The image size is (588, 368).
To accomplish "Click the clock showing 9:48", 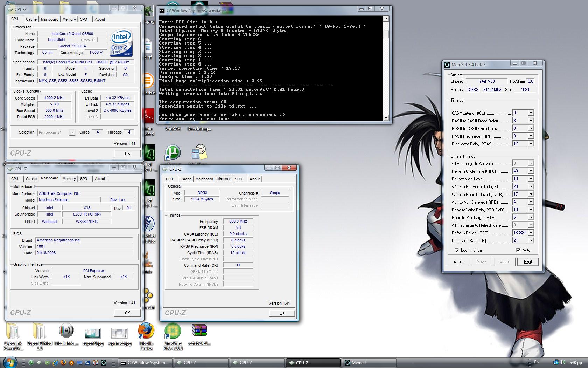I will [x=575, y=362].
